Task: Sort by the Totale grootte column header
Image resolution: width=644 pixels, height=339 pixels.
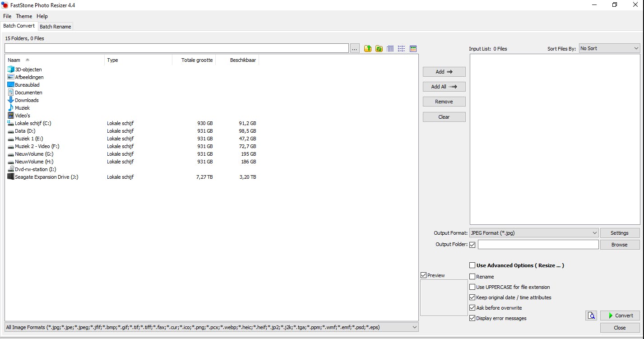Action: pos(194,60)
